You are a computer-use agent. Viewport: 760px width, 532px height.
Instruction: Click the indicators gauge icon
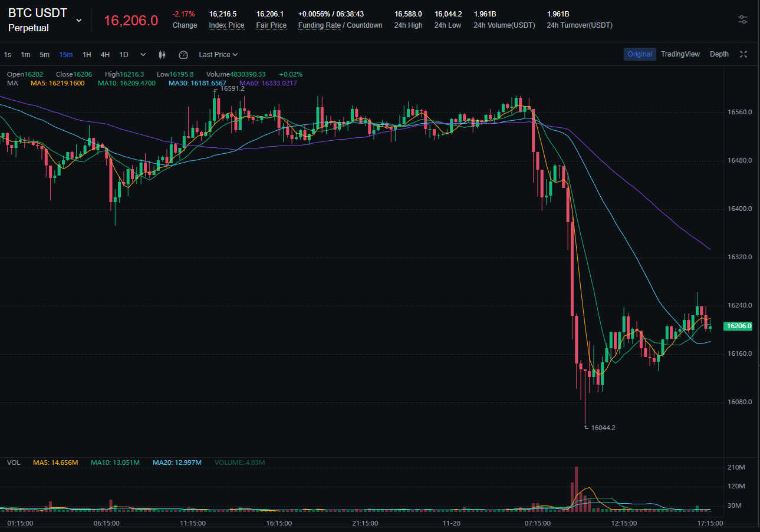(x=183, y=55)
